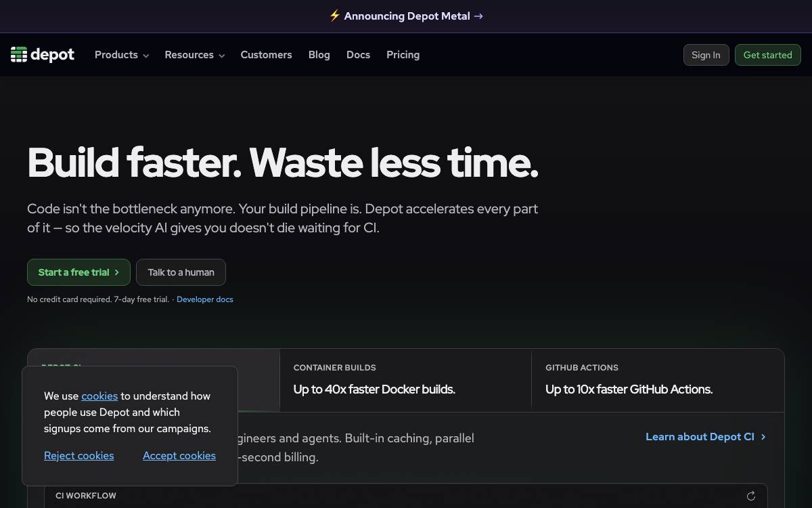View the Pricing page
The height and width of the screenshot is (508, 812).
pos(403,55)
